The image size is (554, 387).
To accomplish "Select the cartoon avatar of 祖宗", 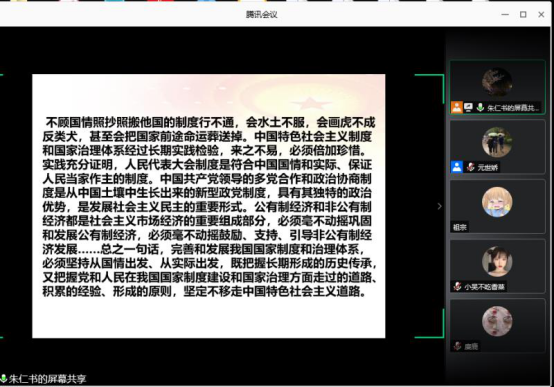I will (497, 202).
